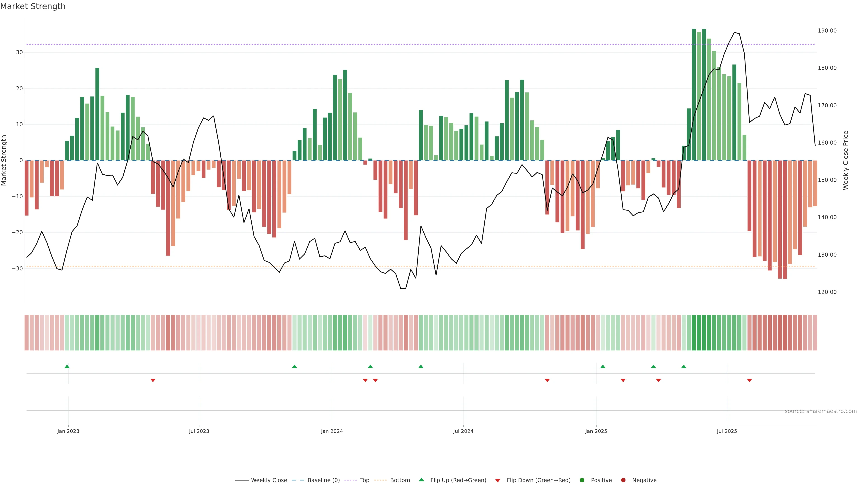Click rightmost red flip-down triangle marker
Viewport: 868px width, 488px height.
pyautogui.click(x=749, y=380)
